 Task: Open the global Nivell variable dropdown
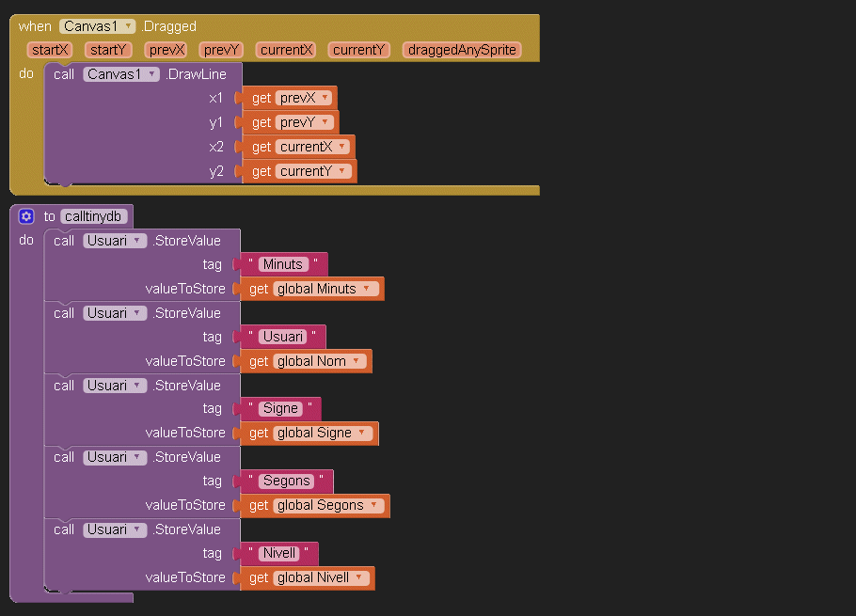point(360,577)
